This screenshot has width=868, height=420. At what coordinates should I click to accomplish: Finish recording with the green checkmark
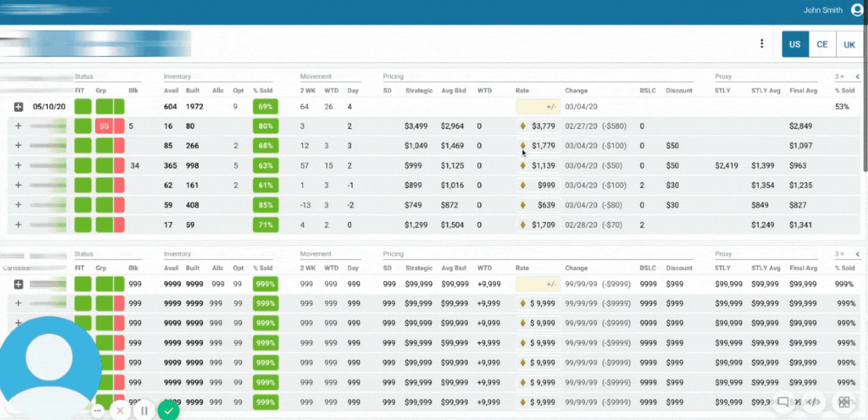[x=169, y=410]
